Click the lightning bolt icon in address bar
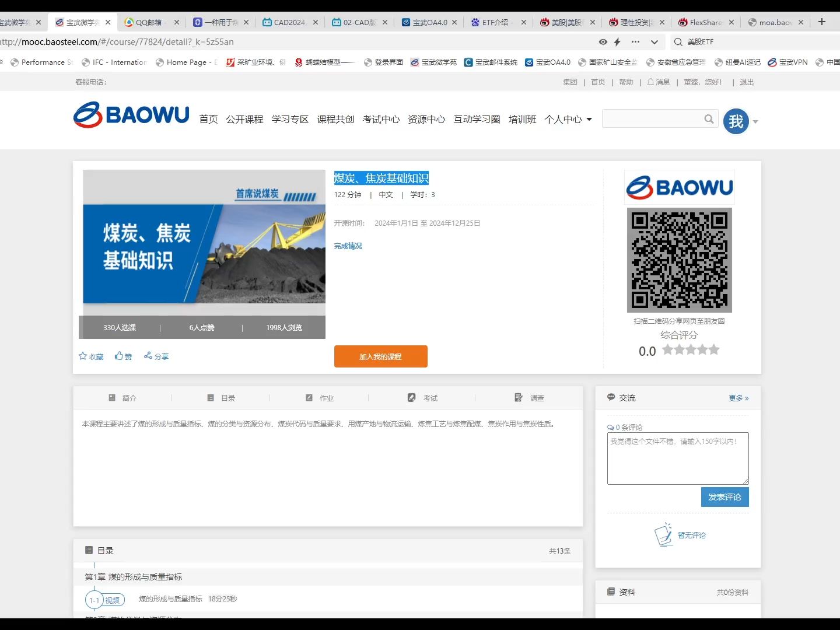 point(618,42)
